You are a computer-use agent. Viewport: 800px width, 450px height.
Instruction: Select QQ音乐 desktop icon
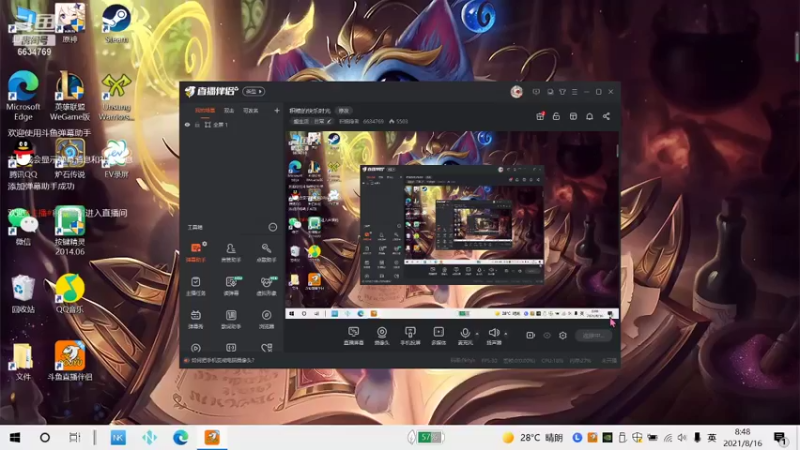coord(70,293)
